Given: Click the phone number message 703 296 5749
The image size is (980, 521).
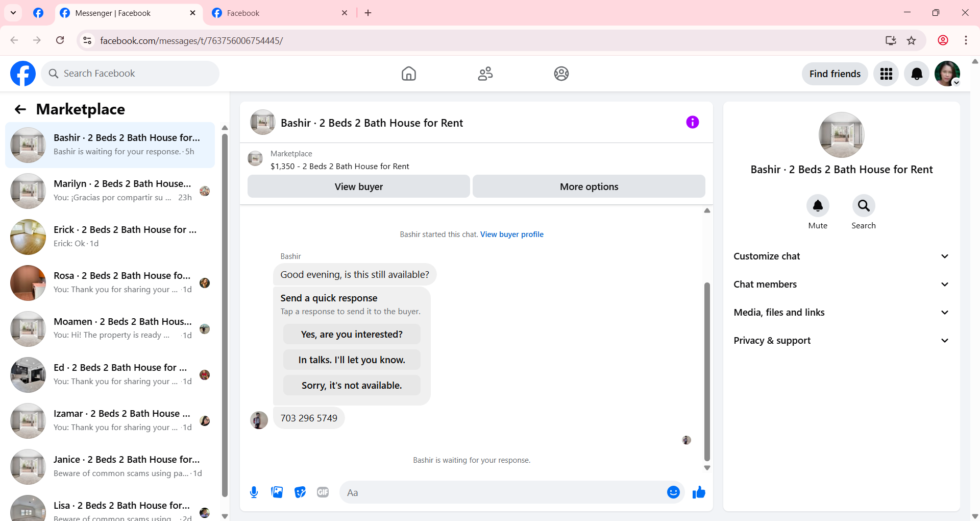Looking at the screenshot, I should click(x=309, y=418).
